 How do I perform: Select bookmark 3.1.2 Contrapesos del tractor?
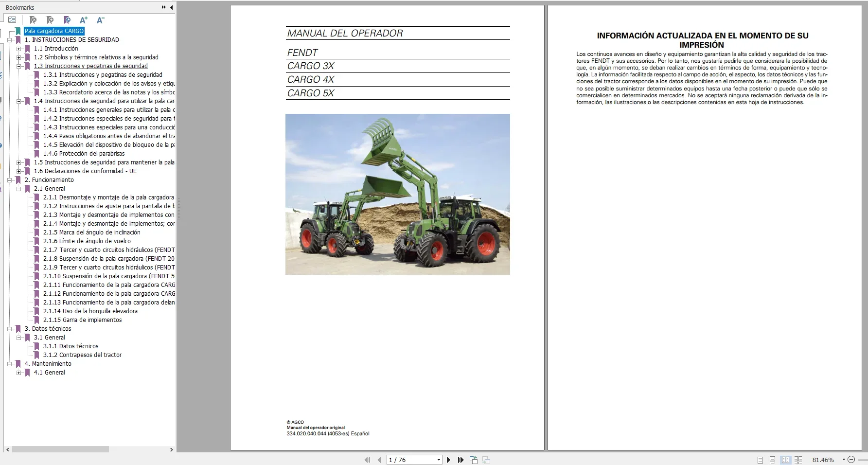(82, 355)
